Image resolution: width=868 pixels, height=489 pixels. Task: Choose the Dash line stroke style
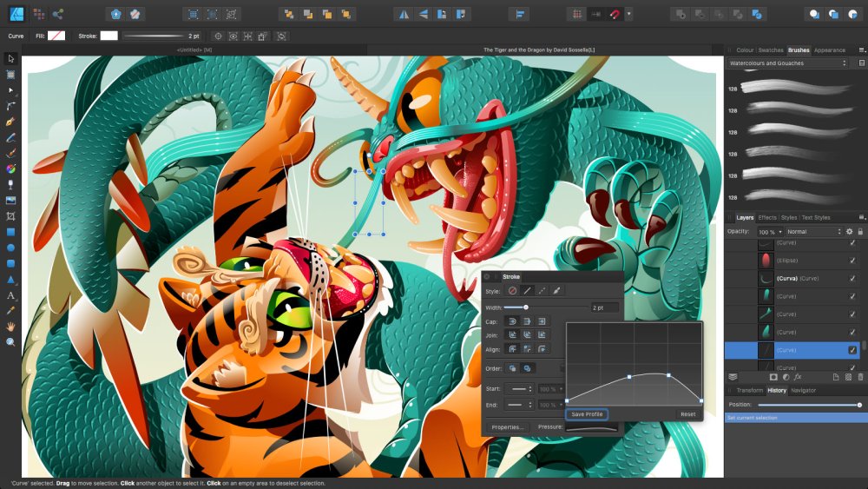[542, 291]
